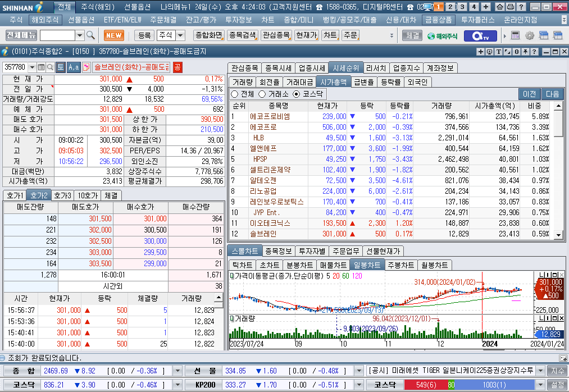
Task: Select the 코스닥 market radio button
Action: coord(297,94)
